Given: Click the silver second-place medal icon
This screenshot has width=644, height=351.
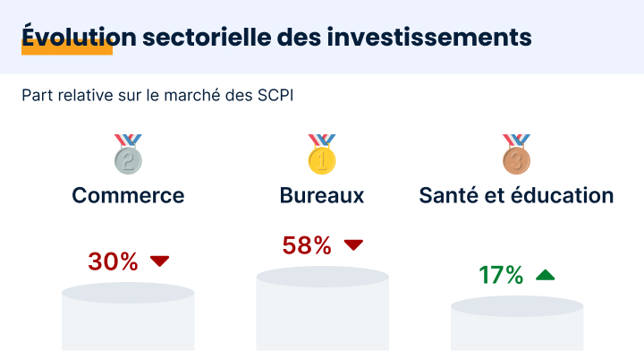Looking at the screenshot, I should tap(128, 154).
